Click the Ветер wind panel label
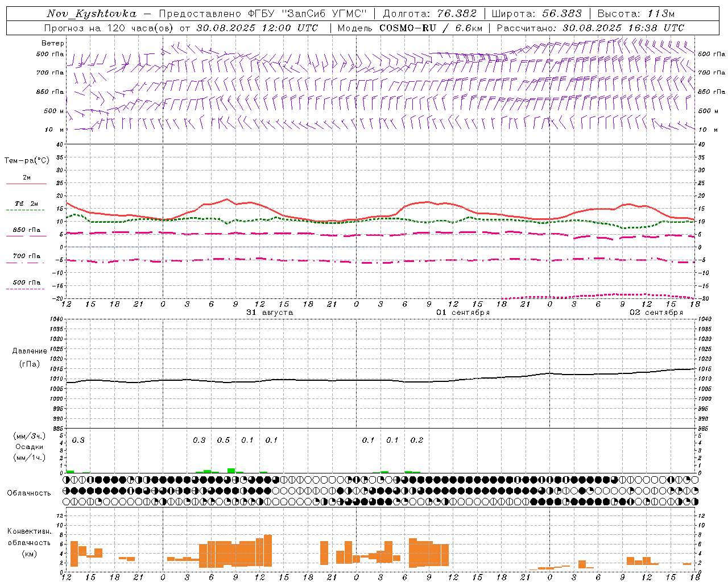Viewport: 728px width, 582px height. [53, 43]
